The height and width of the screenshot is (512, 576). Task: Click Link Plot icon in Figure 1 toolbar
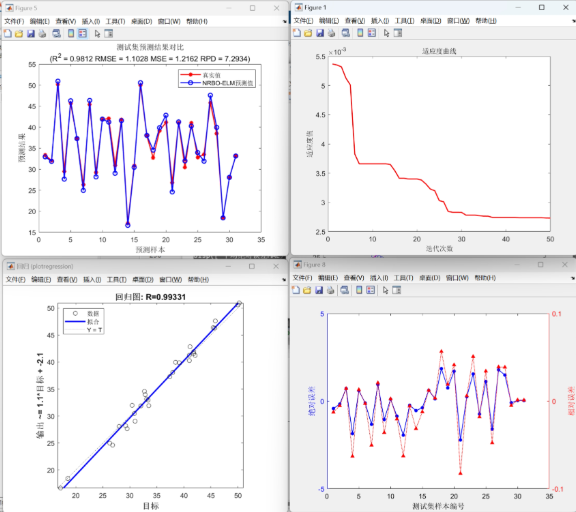(345, 33)
